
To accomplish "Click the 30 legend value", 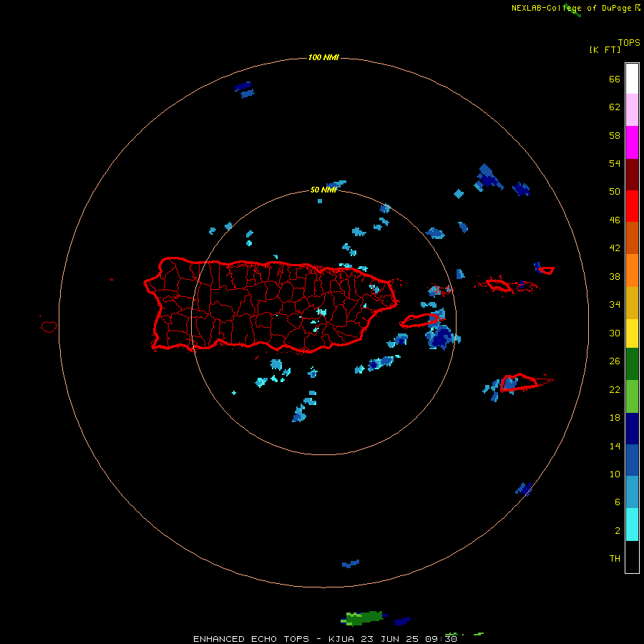I will point(615,333).
